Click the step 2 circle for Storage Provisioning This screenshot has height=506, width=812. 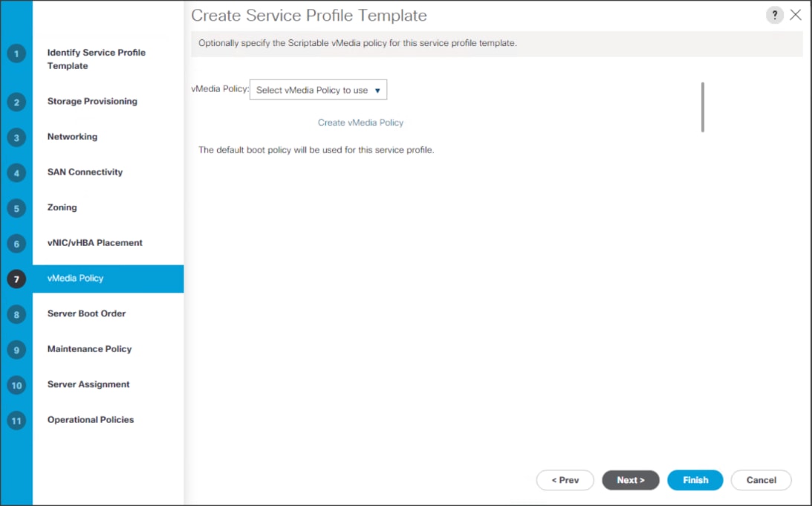[x=16, y=102]
